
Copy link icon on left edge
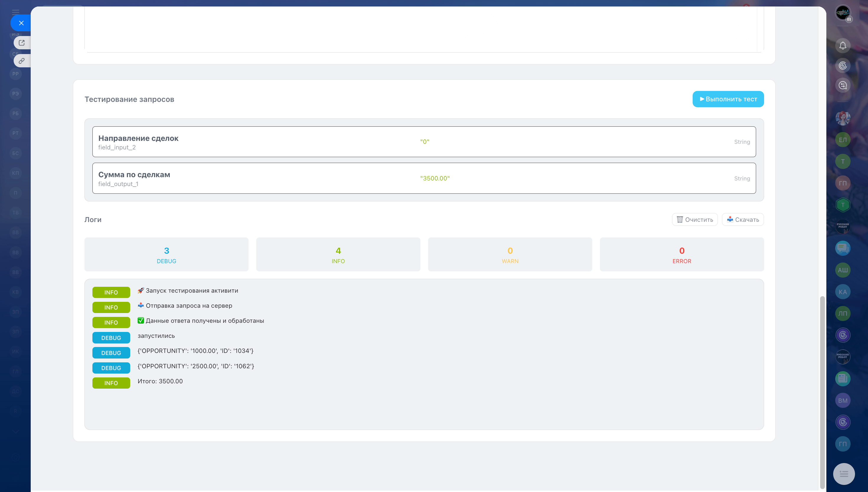click(22, 61)
